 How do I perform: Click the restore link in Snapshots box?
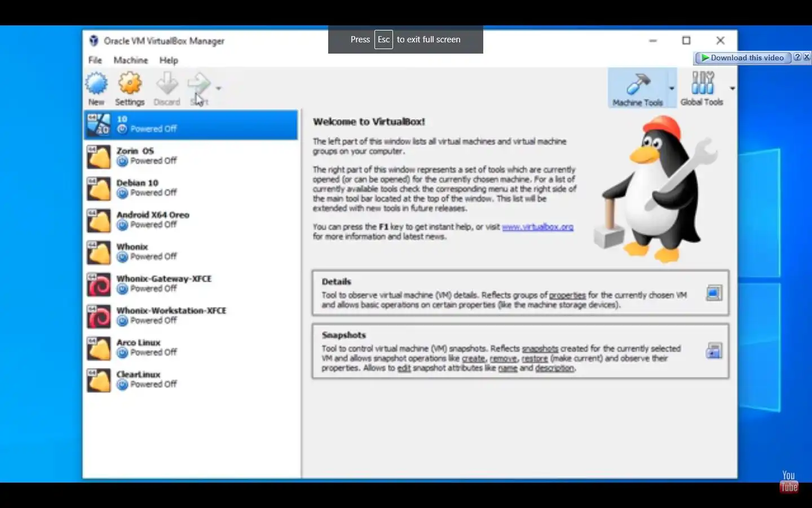point(534,358)
